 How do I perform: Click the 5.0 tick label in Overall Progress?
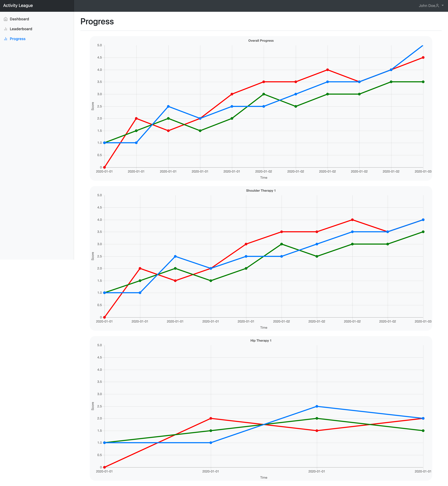click(x=99, y=45)
